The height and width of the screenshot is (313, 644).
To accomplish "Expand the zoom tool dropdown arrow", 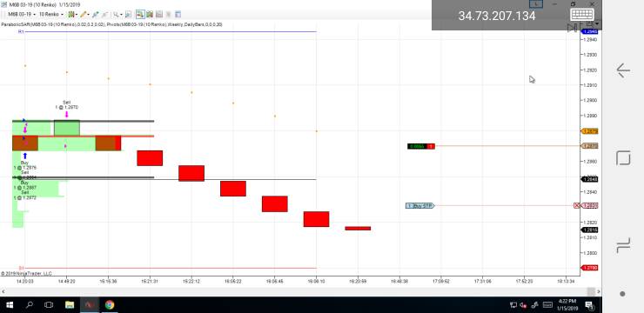I will pyautogui.click(x=122, y=15).
